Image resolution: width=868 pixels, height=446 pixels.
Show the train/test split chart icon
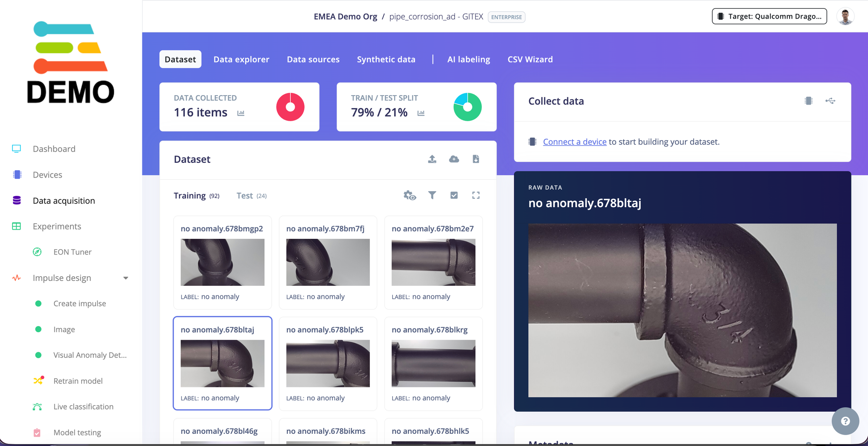[x=421, y=113]
